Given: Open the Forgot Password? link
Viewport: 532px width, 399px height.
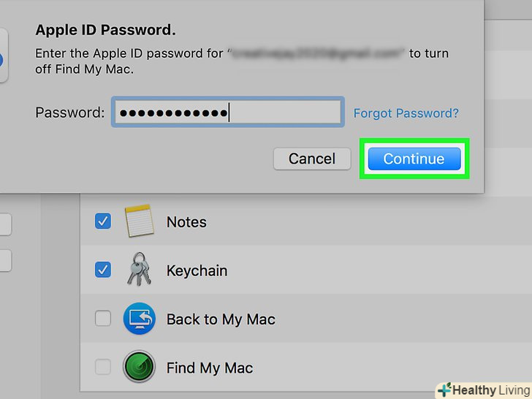Looking at the screenshot, I should [x=406, y=113].
